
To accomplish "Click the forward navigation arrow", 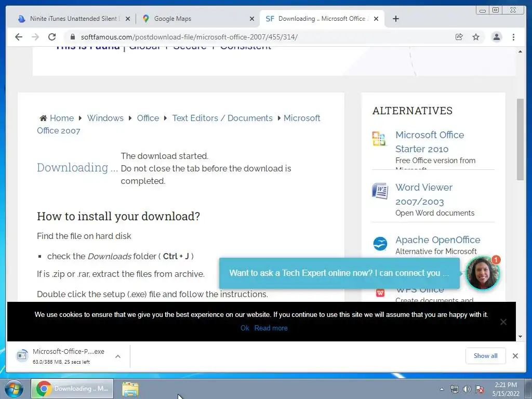I will (x=35, y=37).
